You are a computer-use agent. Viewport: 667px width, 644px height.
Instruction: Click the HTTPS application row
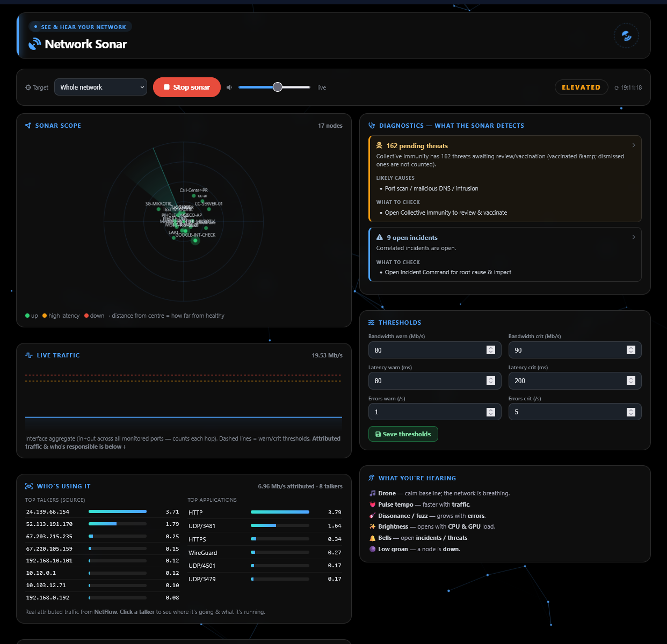click(265, 539)
